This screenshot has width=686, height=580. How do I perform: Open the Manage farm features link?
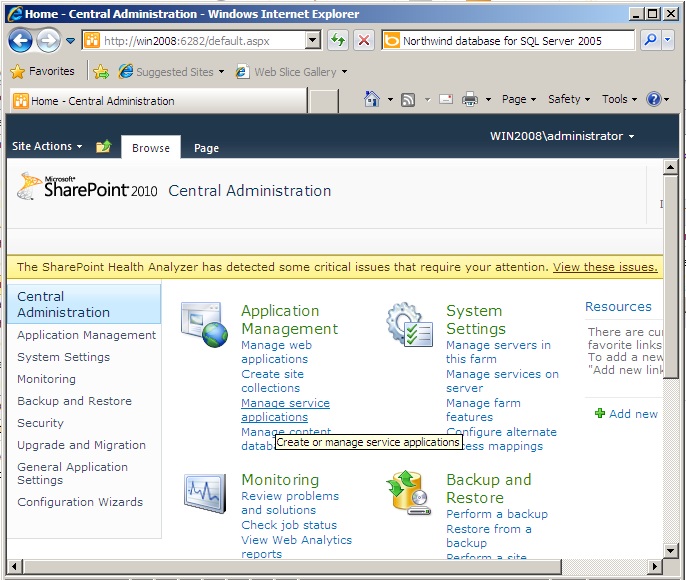click(x=483, y=410)
